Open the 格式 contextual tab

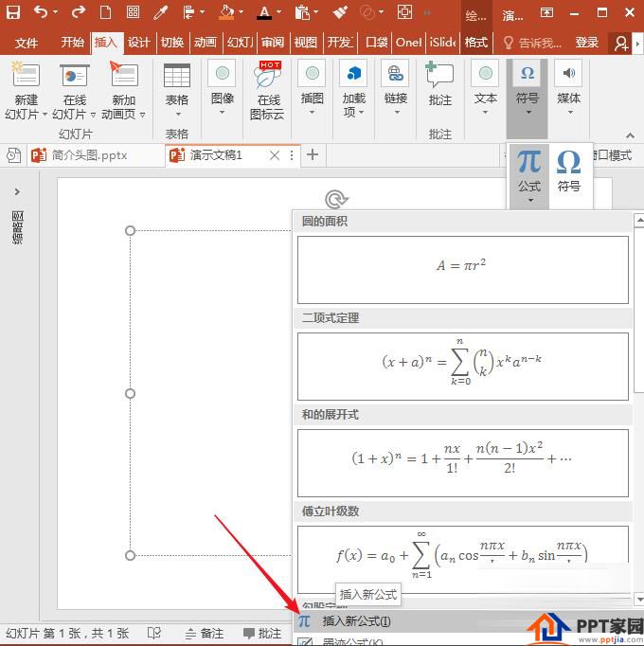click(476, 43)
